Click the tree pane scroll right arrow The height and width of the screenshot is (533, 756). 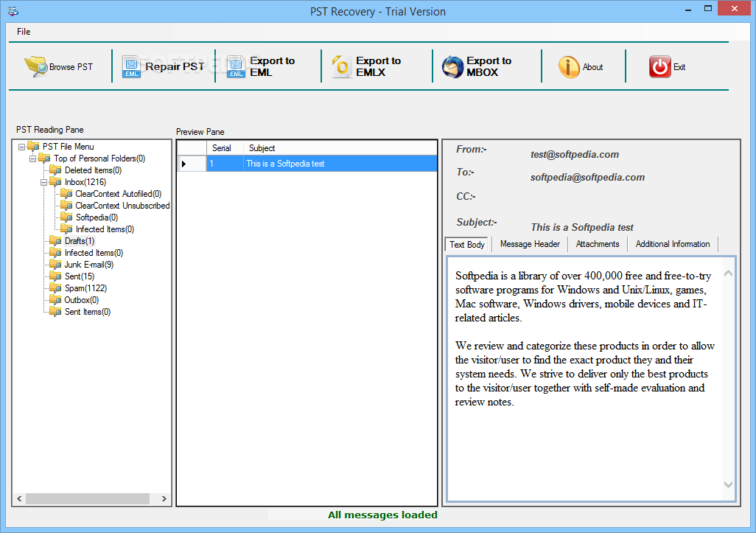[164, 499]
